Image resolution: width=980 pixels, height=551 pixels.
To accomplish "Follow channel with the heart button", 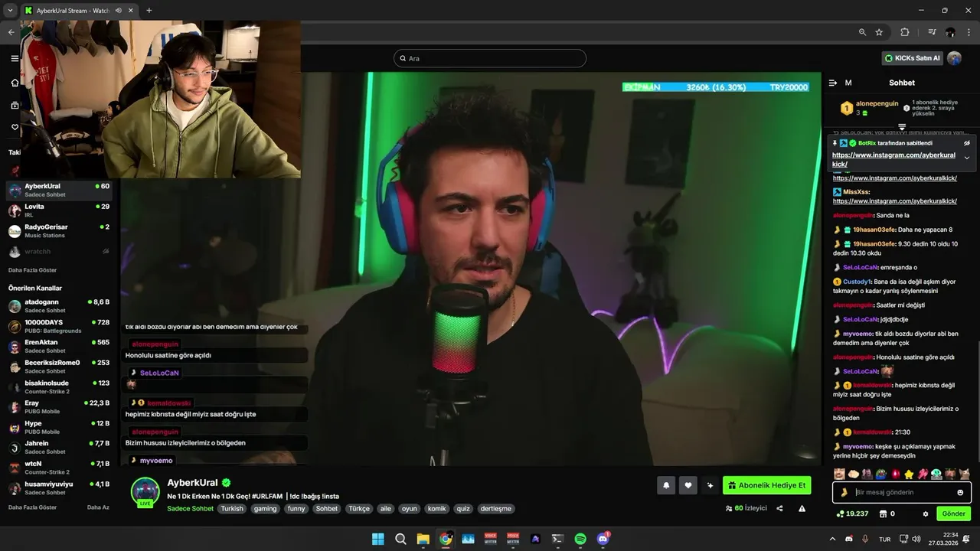I will coord(688,485).
